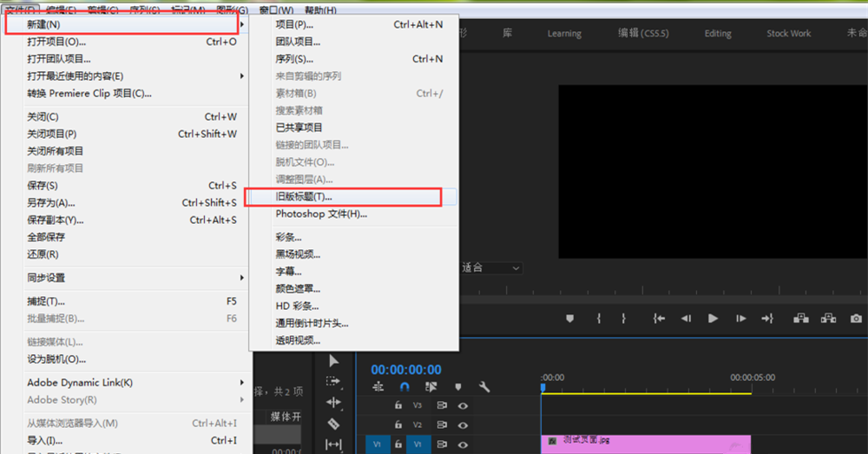Toggle sync lock on track V3
This screenshot has height=454, width=868.
tap(442, 405)
